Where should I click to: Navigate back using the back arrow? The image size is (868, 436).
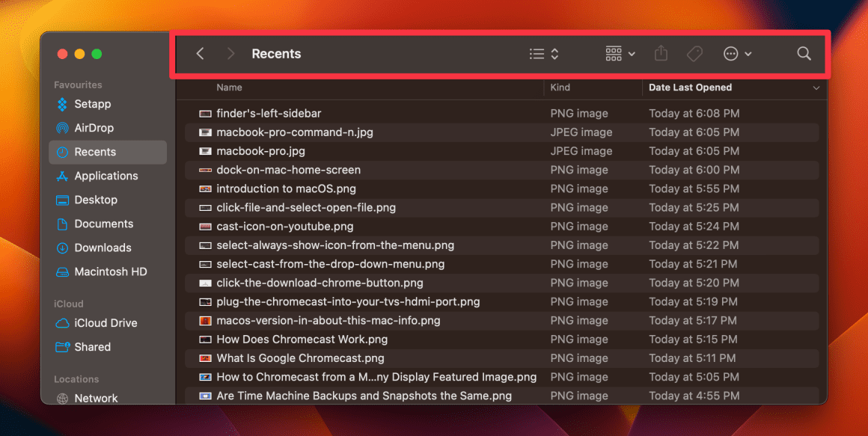click(200, 53)
